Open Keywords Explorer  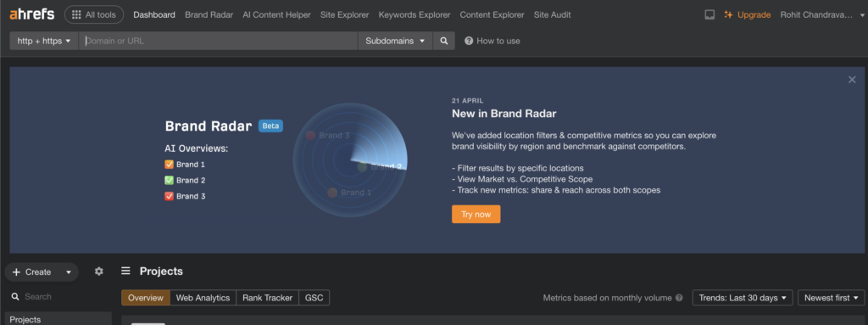415,15
